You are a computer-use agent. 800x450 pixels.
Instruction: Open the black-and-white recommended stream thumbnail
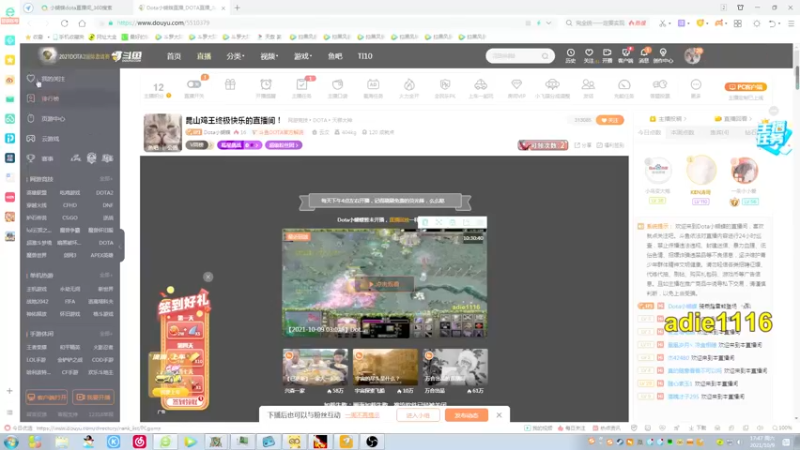455,367
